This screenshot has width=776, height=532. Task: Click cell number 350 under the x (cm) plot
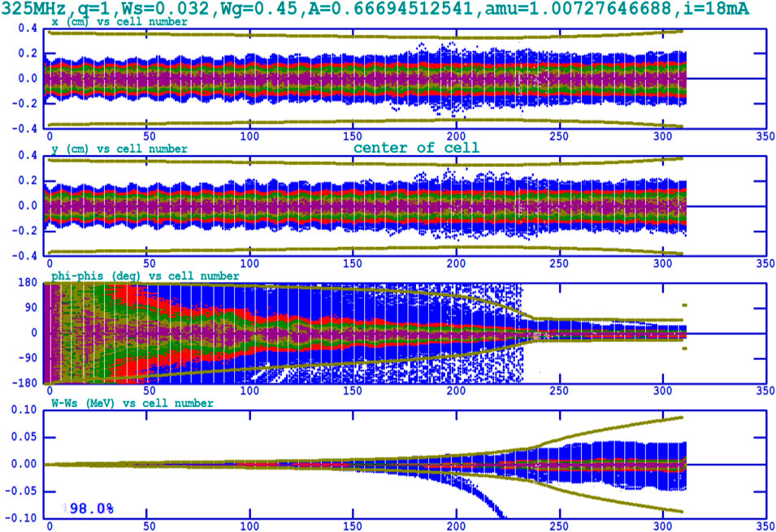click(765, 136)
